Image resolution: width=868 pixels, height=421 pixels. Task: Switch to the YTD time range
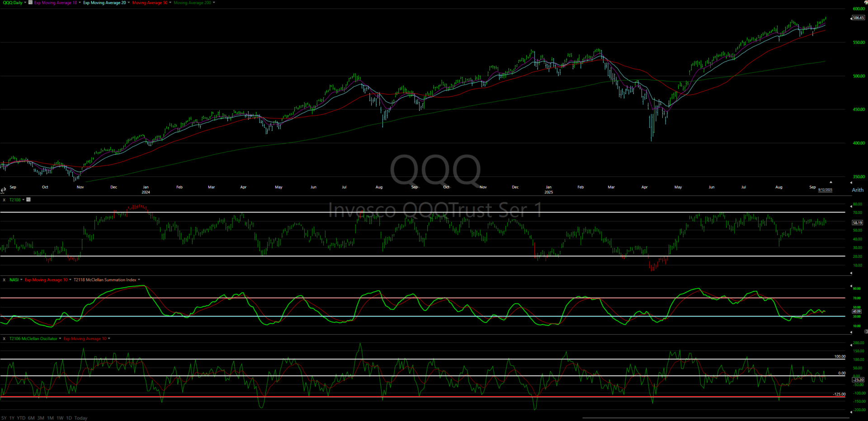pyautogui.click(x=21, y=418)
